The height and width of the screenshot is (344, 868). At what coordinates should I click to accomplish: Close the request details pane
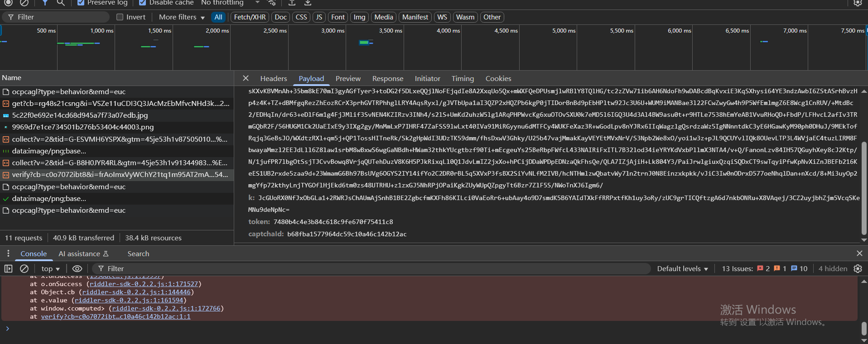pyautogui.click(x=246, y=78)
